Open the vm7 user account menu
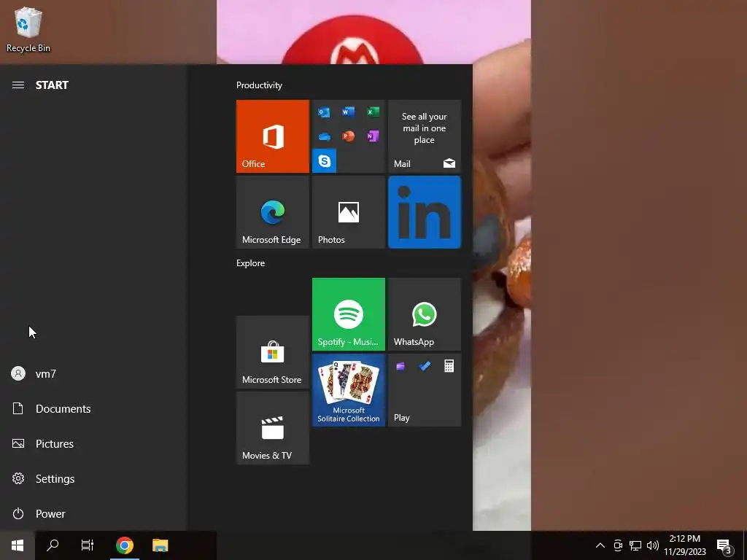Screen dimensions: 747x560 (93, 373)
